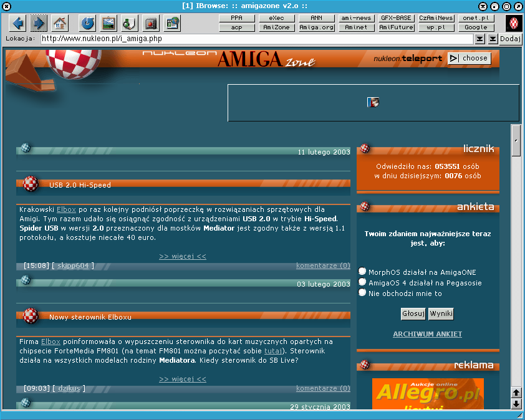
Task: Close the IBrowse window with left gadget
Action: click(x=6, y=6)
